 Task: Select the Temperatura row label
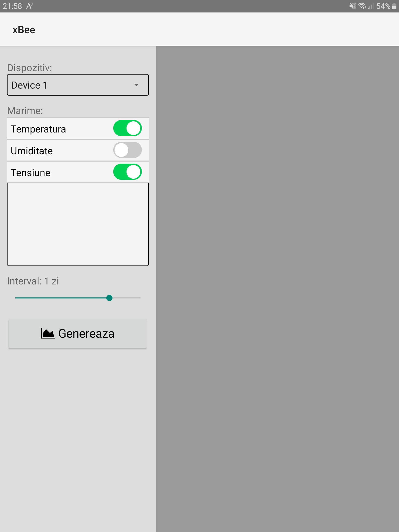click(38, 129)
